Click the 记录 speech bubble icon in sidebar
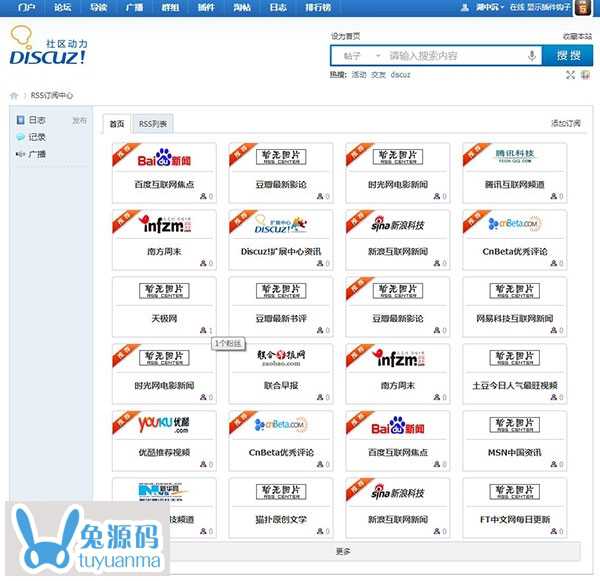The height and width of the screenshot is (581, 600). (x=21, y=137)
